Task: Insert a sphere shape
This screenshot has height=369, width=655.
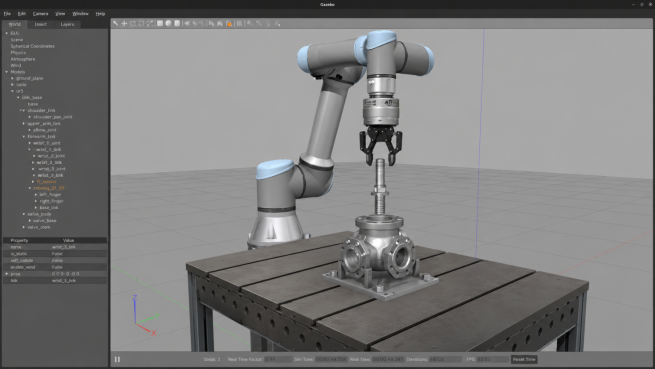Action: tap(168, 23)
